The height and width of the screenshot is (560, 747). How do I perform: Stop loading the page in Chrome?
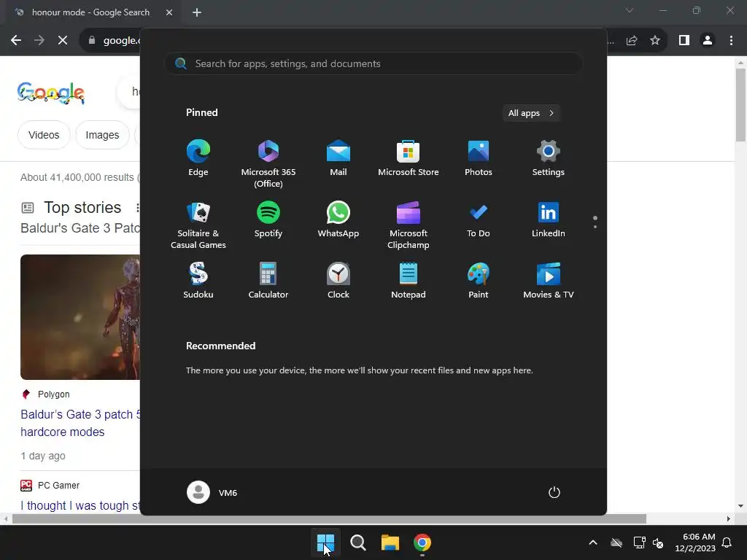(x=63, y=41)
